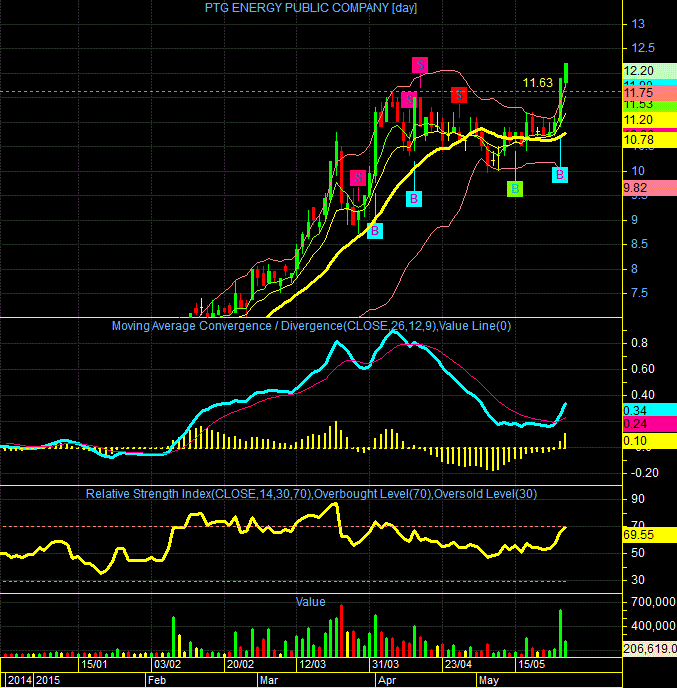Image resolution: width=677 pixels, height=688 pixels.
Task: Click the Feb month label
Action: coord(157,680)
